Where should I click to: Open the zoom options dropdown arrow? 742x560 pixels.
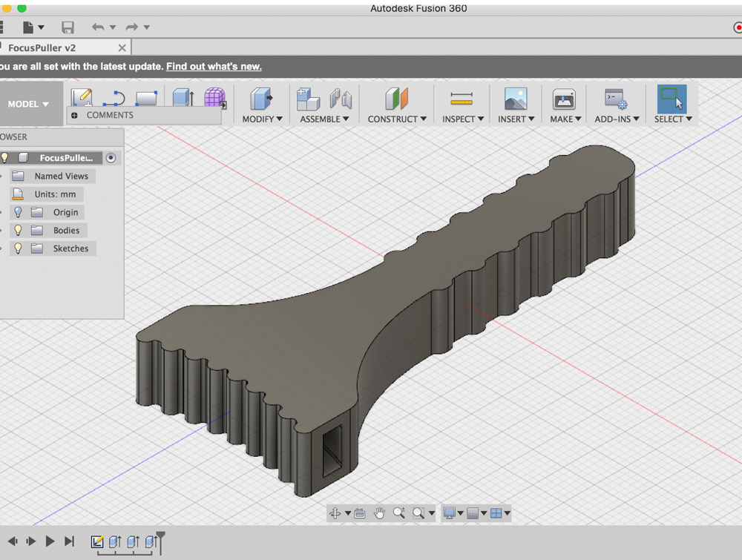431,513
